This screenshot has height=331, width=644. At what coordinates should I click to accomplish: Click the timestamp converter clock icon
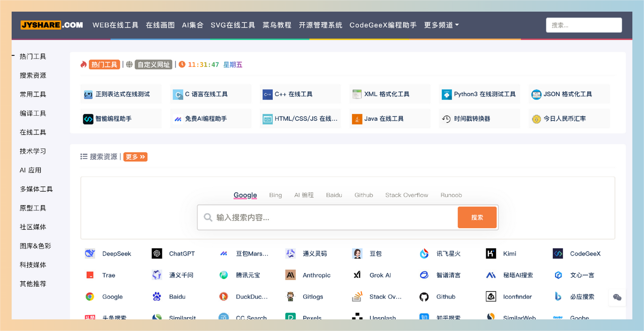tap(447, 119)
